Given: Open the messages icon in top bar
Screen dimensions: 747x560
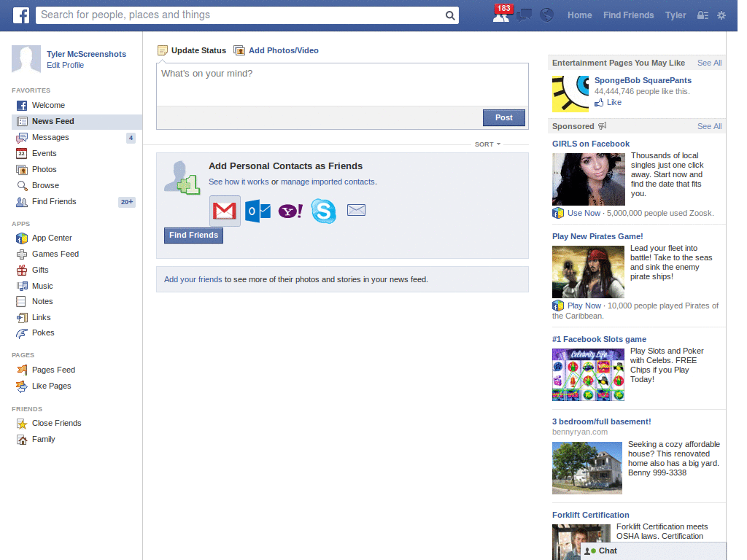Looking at the screenshot, I should coord(524,15).
